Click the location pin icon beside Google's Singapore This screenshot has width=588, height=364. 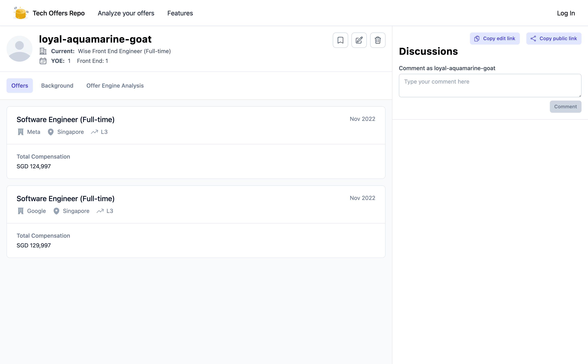click(x=56, y=211)
